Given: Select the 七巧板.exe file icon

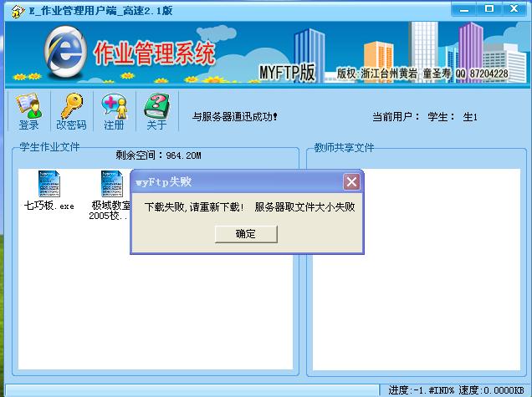Looking at the screenshot, I should click(x=49, y=191).
